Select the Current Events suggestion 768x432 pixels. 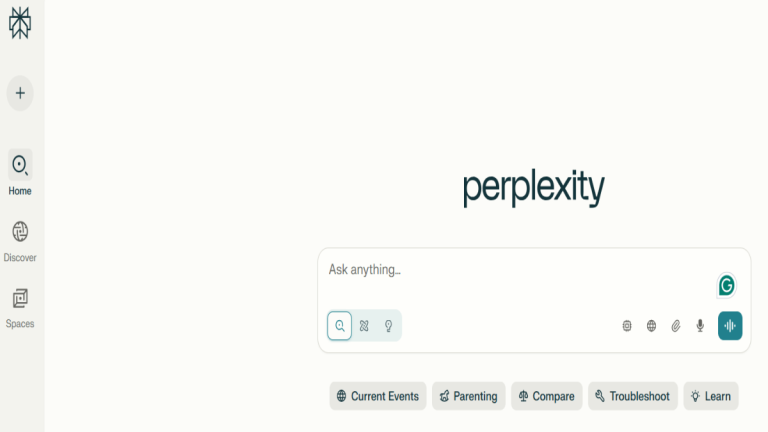[378, 396]
